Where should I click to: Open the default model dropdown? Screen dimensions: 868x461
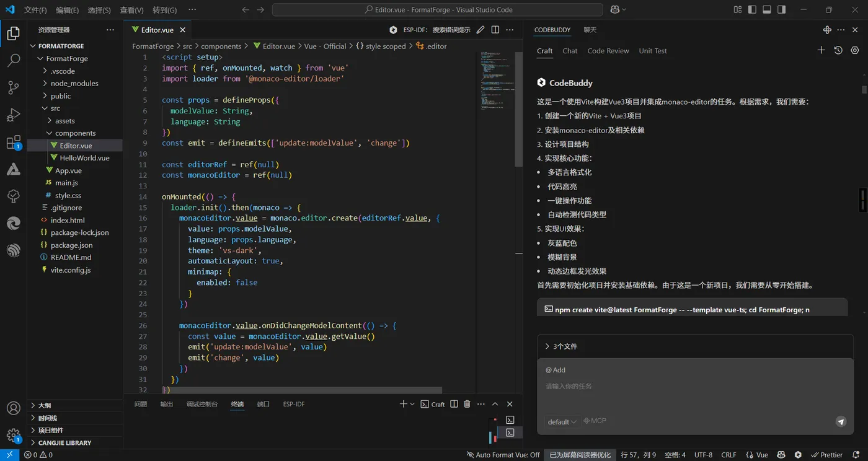562,421
